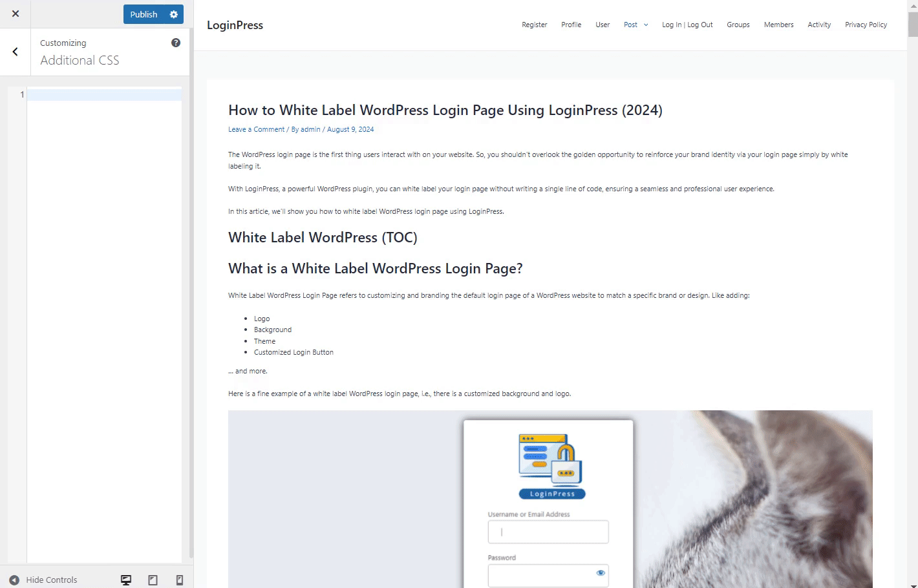918x588 pixels.
Task: Open the admin author link
Action: 310,129
